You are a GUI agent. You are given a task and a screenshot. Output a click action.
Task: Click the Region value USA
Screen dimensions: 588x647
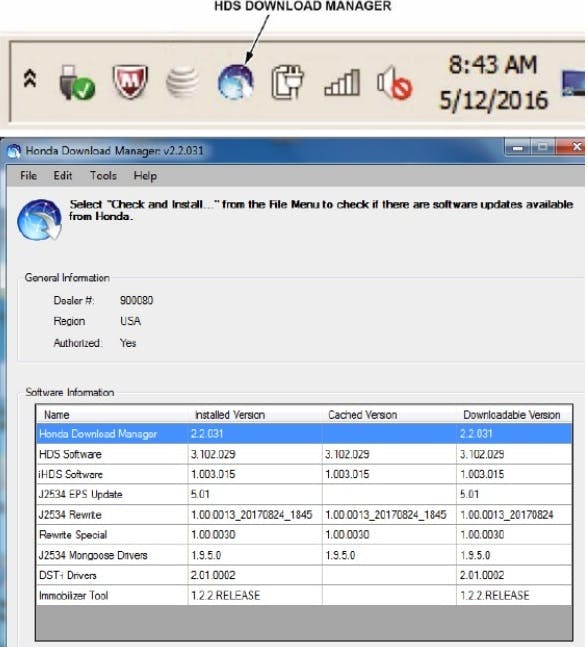click(130, 321)
